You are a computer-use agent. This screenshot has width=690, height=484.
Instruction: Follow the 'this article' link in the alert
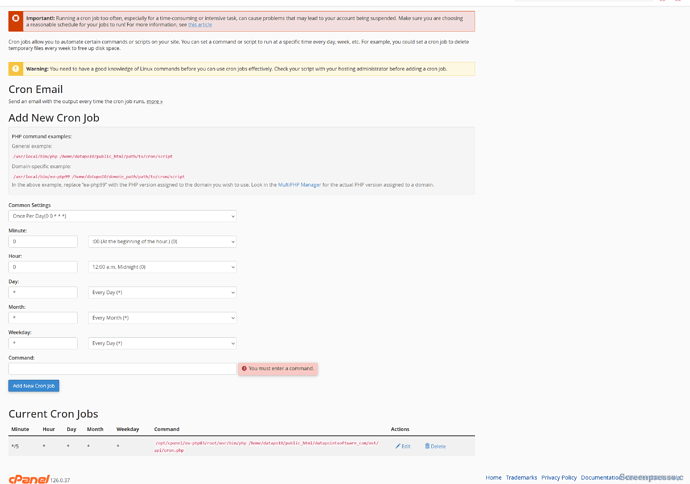tap(200, 24)
